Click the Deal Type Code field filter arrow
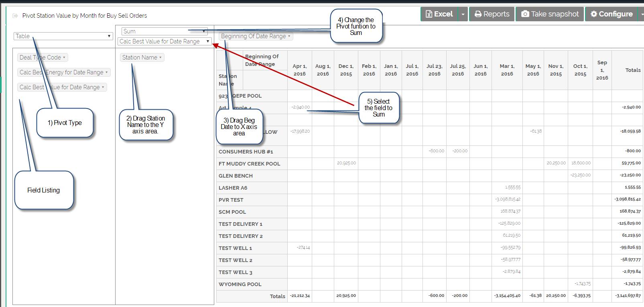 tap(64, 57)
